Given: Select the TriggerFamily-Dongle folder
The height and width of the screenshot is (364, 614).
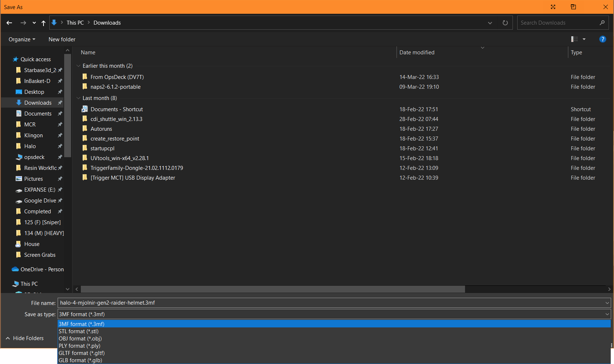Looking at the screenshot, I should (x=137, y=168).
